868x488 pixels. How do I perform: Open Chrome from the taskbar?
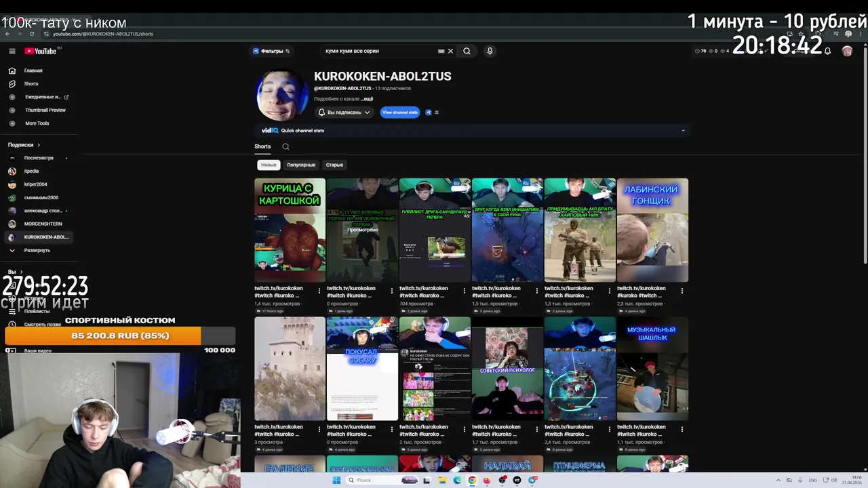click(x=472, y=481)
